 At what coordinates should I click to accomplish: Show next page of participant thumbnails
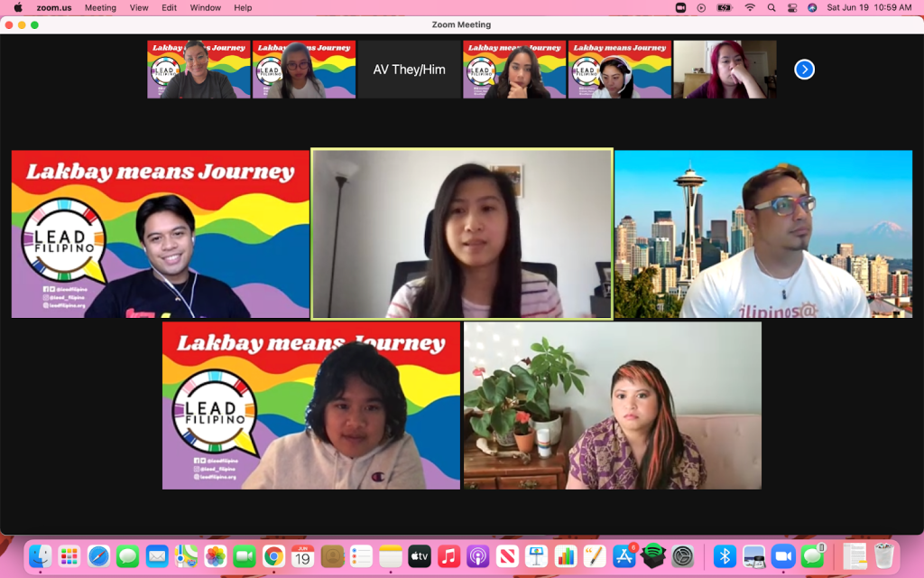[x=804, y=70]
